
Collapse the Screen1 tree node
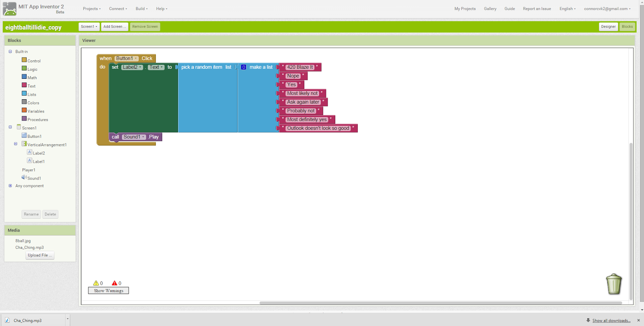point(10,127)
